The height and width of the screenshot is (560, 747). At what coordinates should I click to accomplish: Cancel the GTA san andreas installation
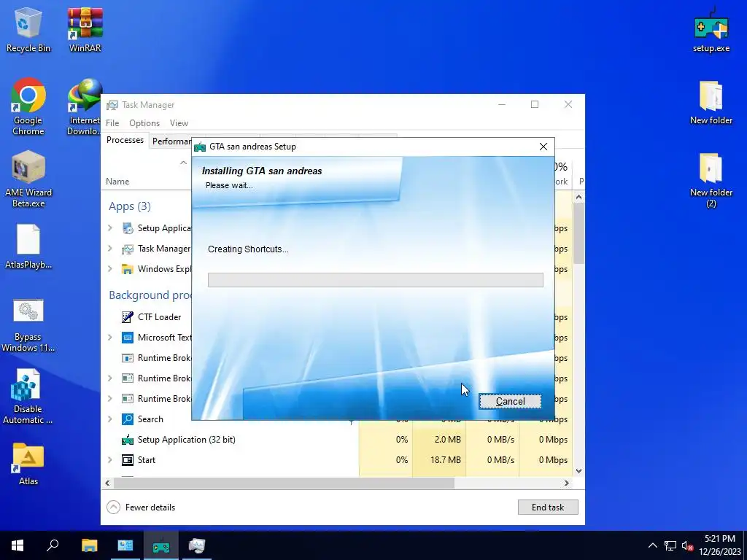click(510, 402)
